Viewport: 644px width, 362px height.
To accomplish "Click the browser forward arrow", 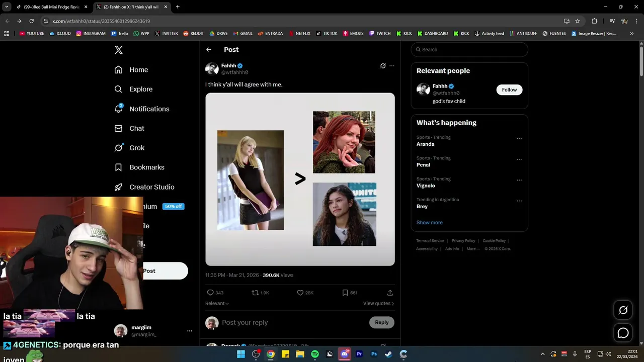I will tap(19, 21).
